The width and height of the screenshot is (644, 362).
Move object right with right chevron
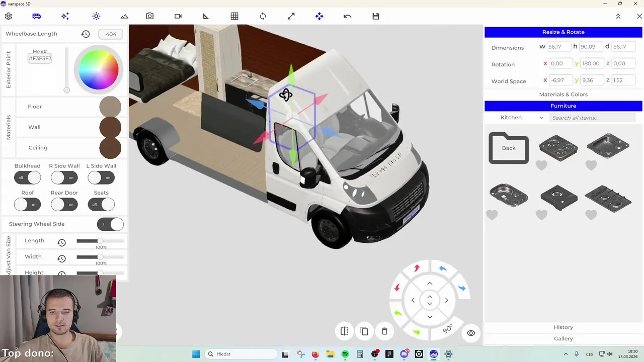click(446, 300)
